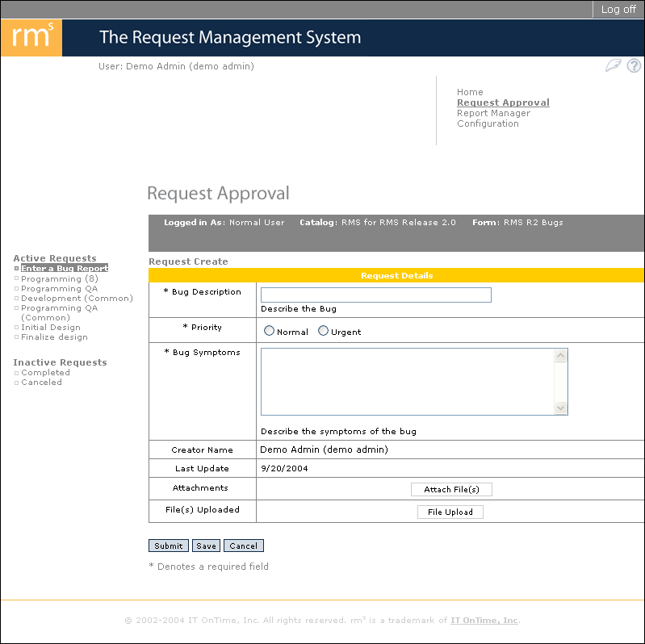Image resolution: width=645 pixels, height=644 pixels.
Task: Open Report Manager
Action: click(493, 113)
